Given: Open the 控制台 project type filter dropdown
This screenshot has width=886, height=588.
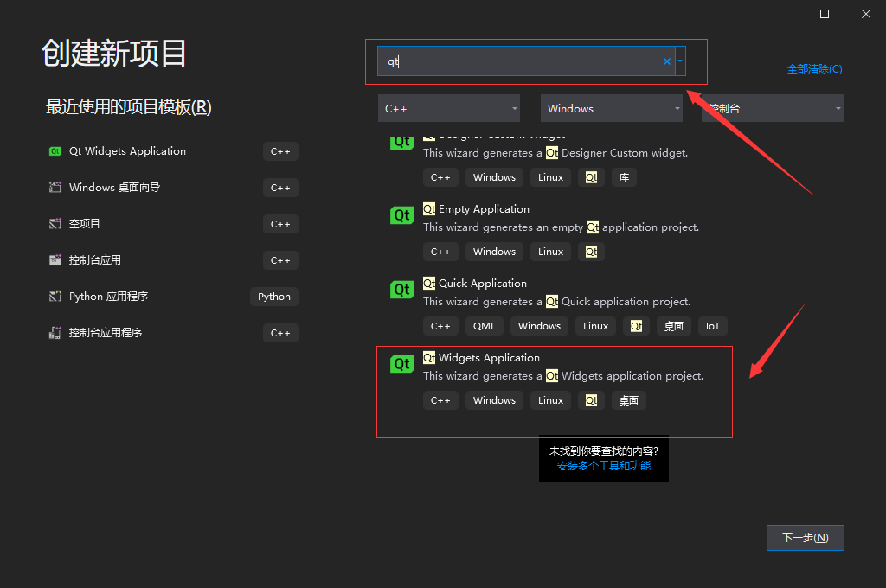Looking at the screenshot, I should pyautogui.click(x=773, y=108).
